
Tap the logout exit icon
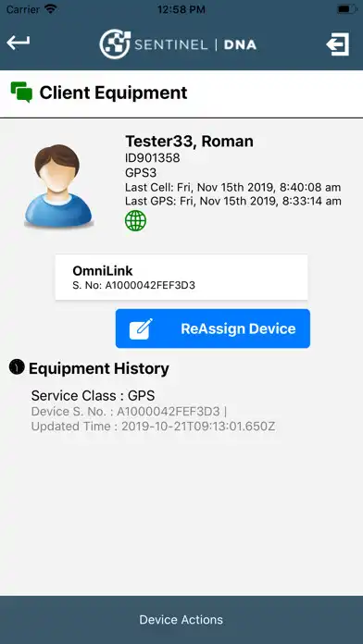(x=338, y=43)
